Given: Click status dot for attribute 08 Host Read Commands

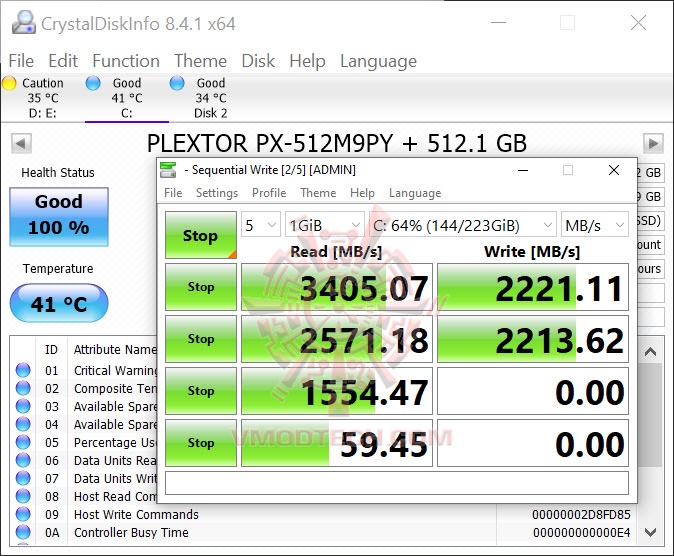Looking at the screenshot, I should point(23,496).
